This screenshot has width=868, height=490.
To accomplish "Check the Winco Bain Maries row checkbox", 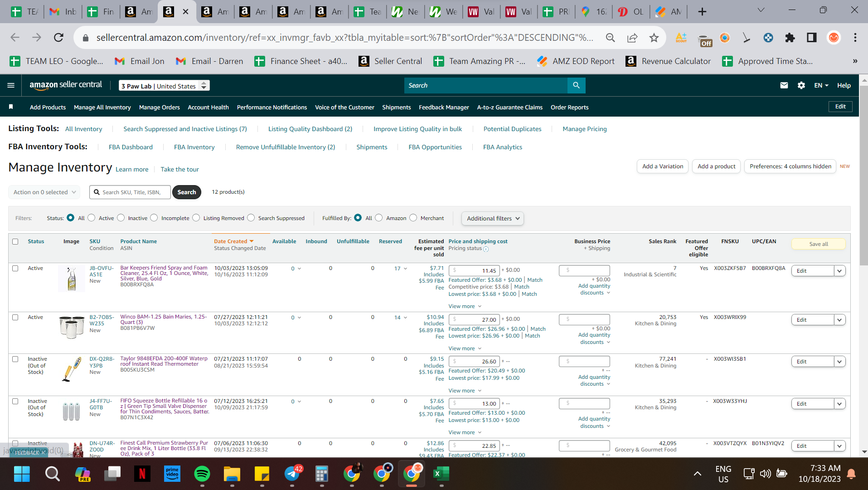I will 15,317.
